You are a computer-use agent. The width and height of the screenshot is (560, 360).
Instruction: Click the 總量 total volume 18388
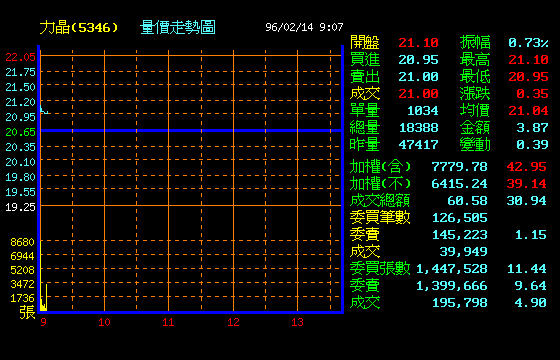point(419,128)
